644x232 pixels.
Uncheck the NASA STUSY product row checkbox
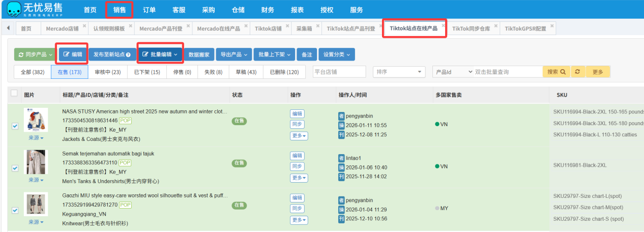tap(15, 126)
